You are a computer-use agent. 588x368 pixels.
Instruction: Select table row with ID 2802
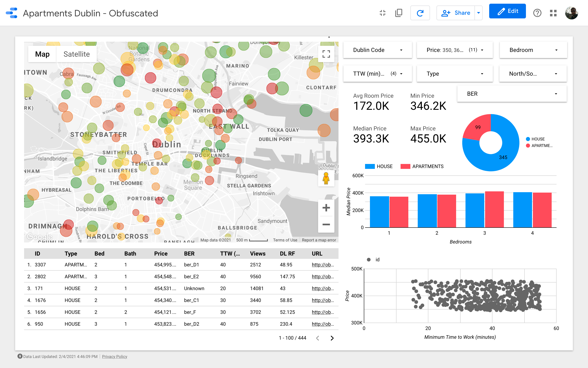click(181, 276)
